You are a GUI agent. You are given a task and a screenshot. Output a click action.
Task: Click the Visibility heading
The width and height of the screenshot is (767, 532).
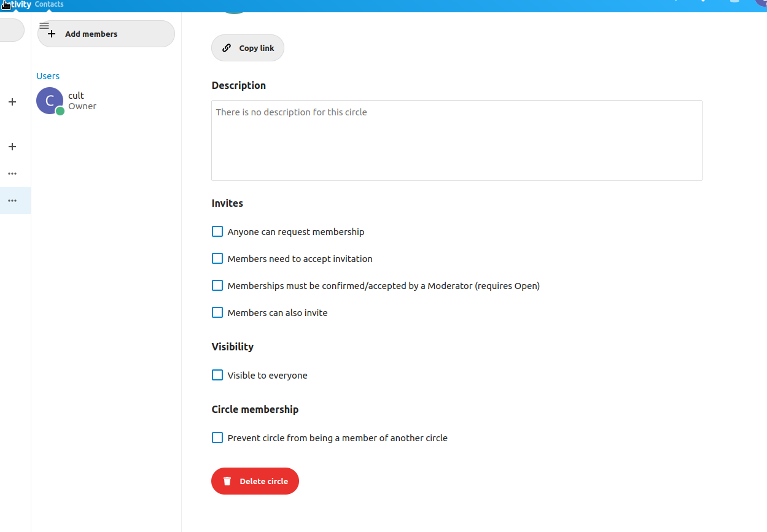233,347
